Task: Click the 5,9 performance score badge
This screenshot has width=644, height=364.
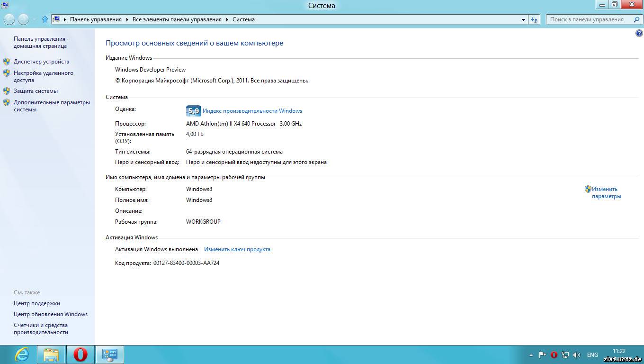Action: click(193, 111)
